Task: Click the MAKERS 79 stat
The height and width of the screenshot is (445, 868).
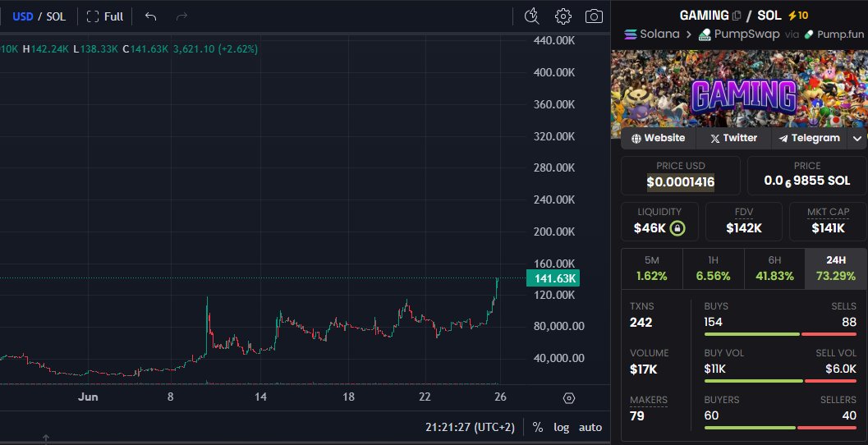Action: [x=648, y=409]
